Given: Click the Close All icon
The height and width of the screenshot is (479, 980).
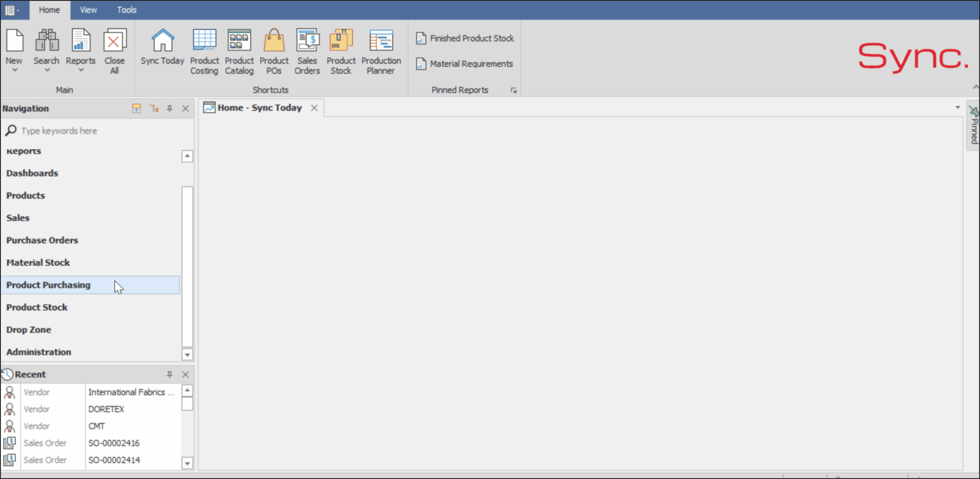Looking at the screenshot, I should (115, 41).
